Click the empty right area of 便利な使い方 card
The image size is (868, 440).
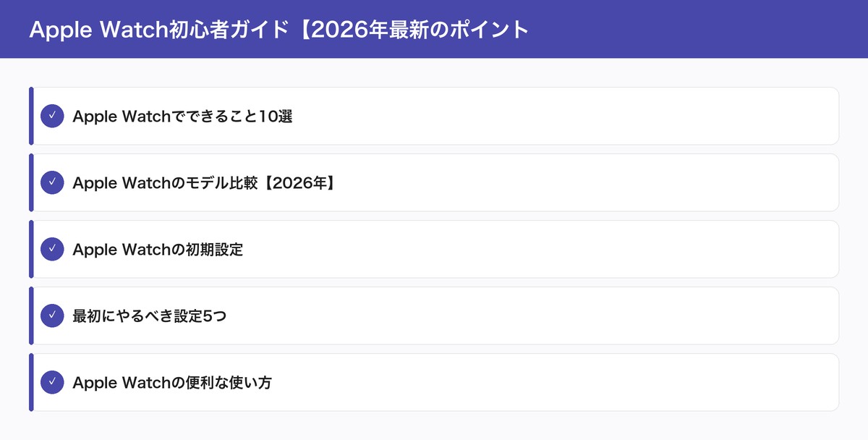(x=579, y=382)
